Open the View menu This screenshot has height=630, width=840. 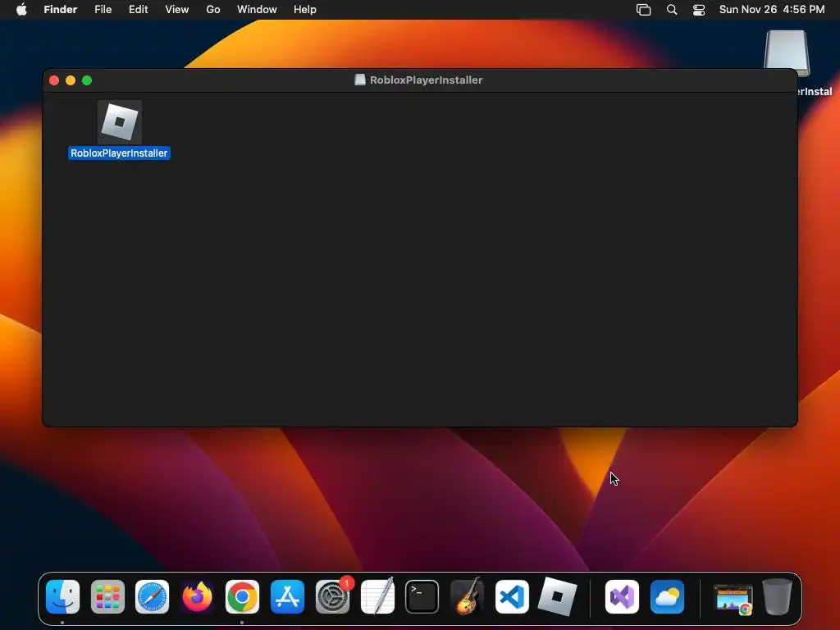click(177, 10)
